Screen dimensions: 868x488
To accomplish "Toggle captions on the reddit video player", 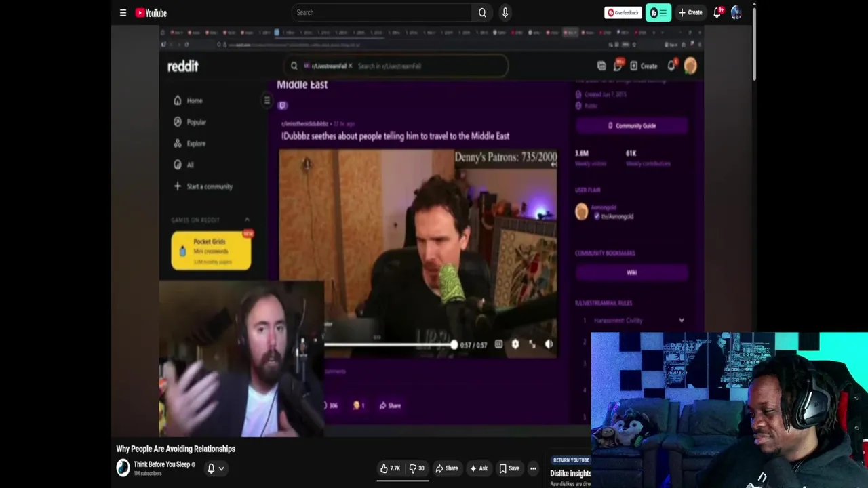I will pyautogui.click(x=498, y=344).
